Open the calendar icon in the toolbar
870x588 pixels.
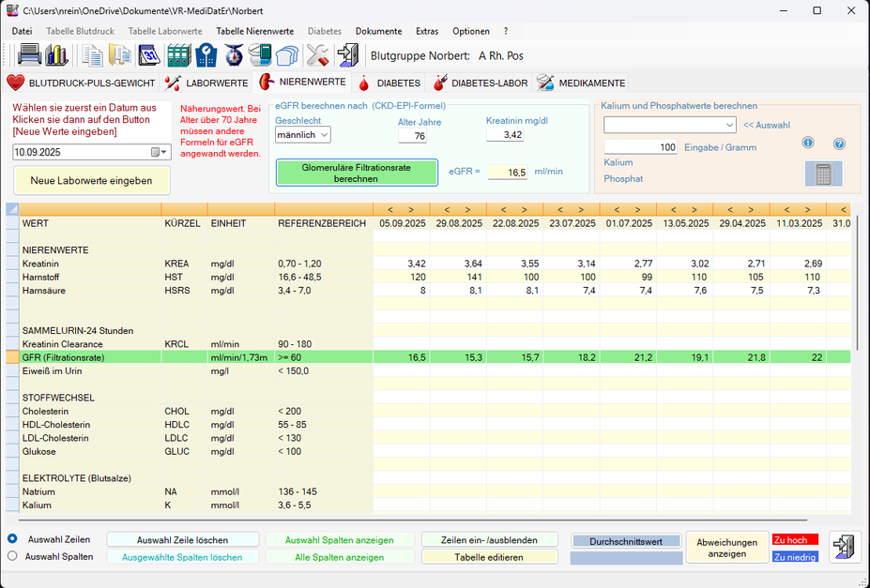pos(149,55)
